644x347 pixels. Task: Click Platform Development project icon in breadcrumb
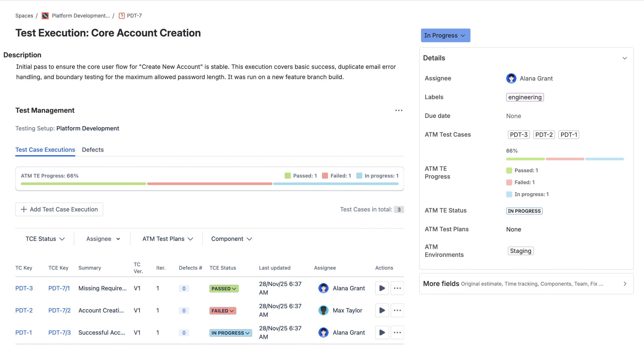(x=45, y=16)
